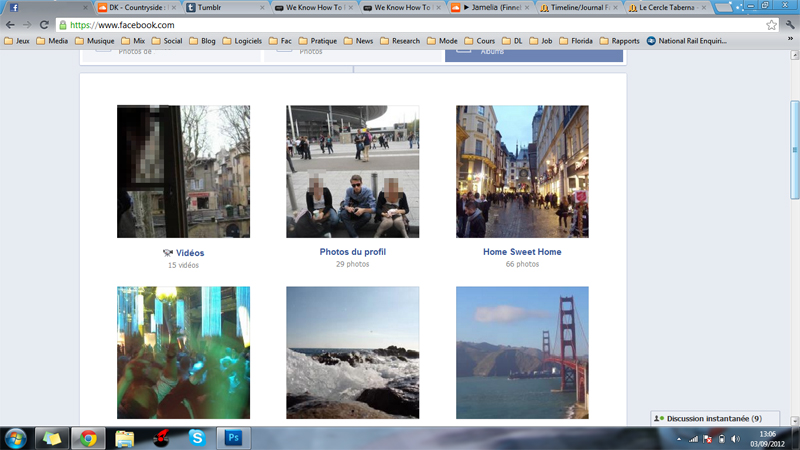Open the National Rail Enquiries bookmark
The image size is (800, 450).
point(687,41)
